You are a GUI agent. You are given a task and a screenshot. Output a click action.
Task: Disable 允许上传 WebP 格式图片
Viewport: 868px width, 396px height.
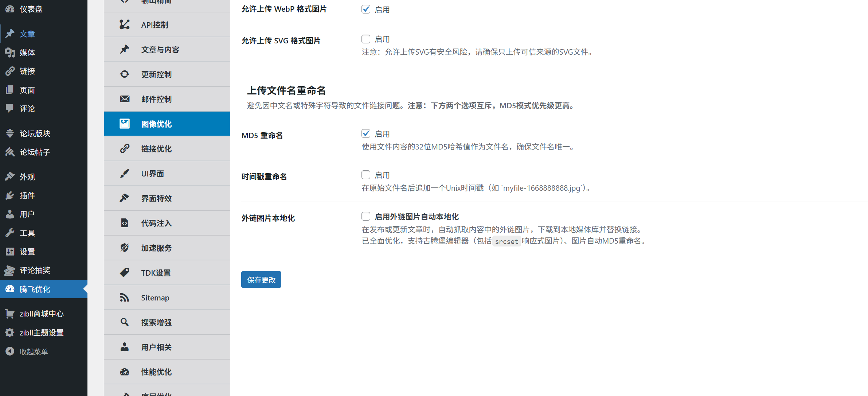pyautogui.click(x=365, y=9)
